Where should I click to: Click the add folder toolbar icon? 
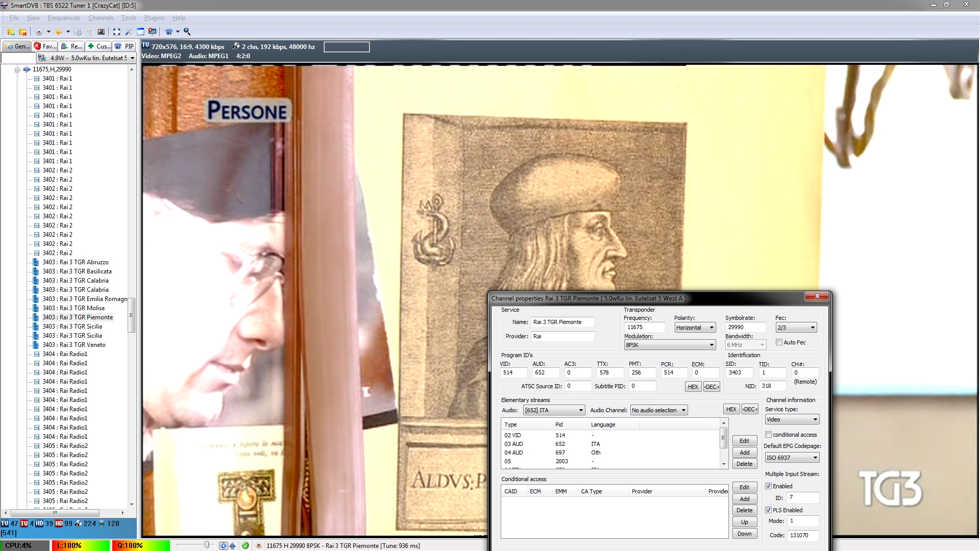click(11, 32)
